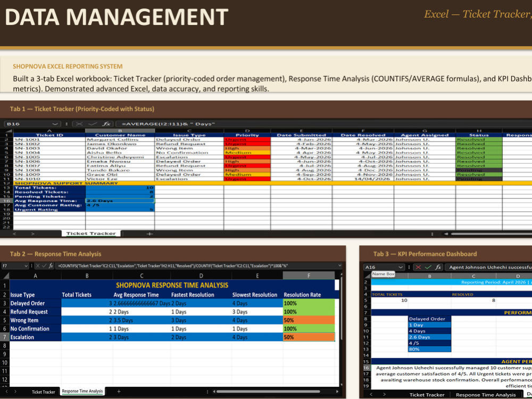Click the Total Tickets label in the summary
532x399 pixels.
click(x=49, y=188)
